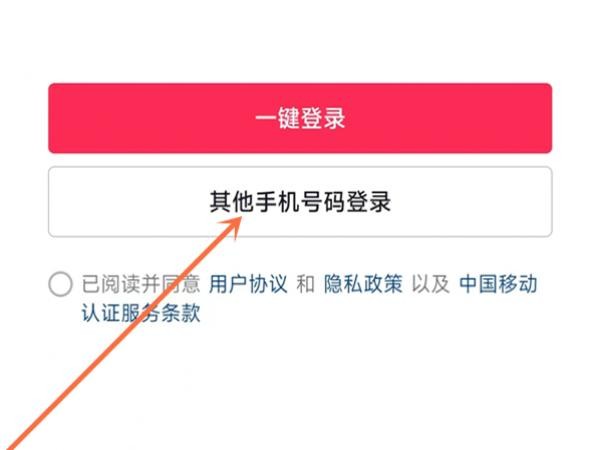Screen dimensions: 600x450
Task: Log in with one-tap red button
Action: (300, 118)
